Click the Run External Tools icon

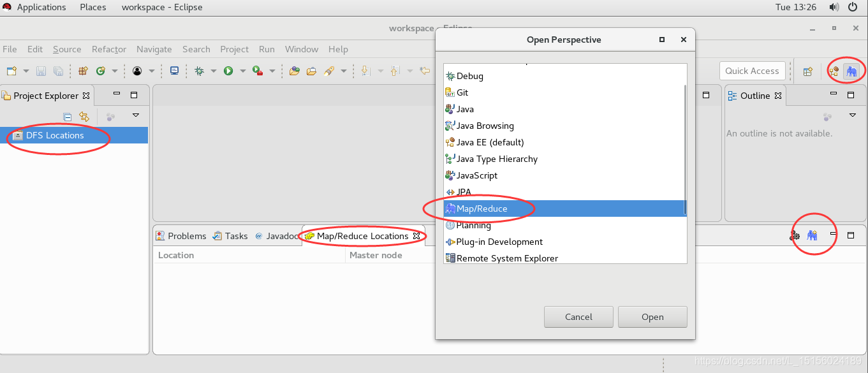coord(258,71)
